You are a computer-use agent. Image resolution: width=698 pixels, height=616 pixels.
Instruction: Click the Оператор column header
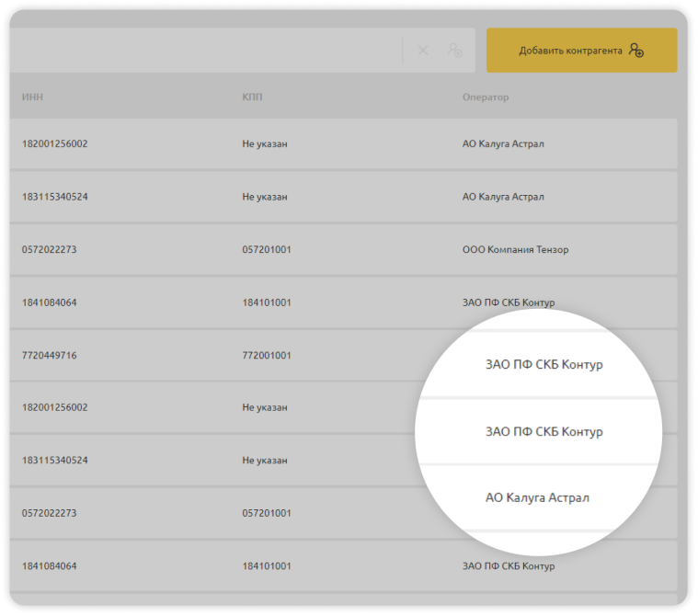point(486,97)
